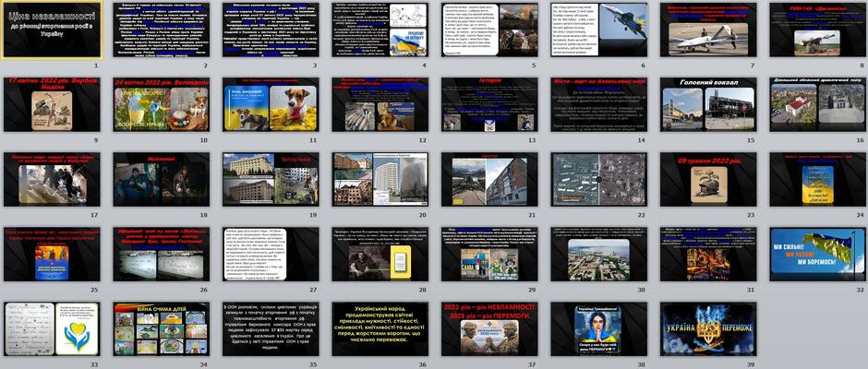Select slide 27 with white text block
The height and width of the screenshot is (369, 868).
pos(271,254)
